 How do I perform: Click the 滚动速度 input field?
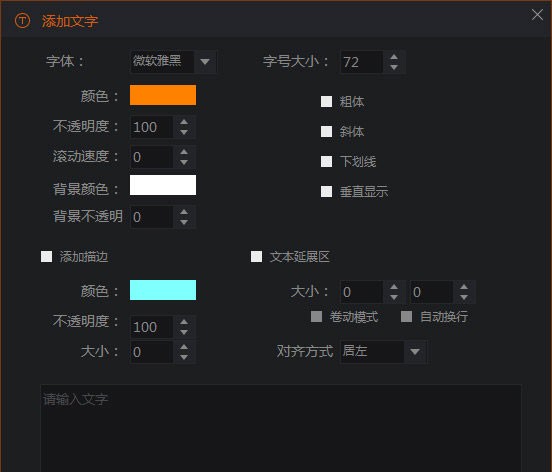tap(152, 157)
